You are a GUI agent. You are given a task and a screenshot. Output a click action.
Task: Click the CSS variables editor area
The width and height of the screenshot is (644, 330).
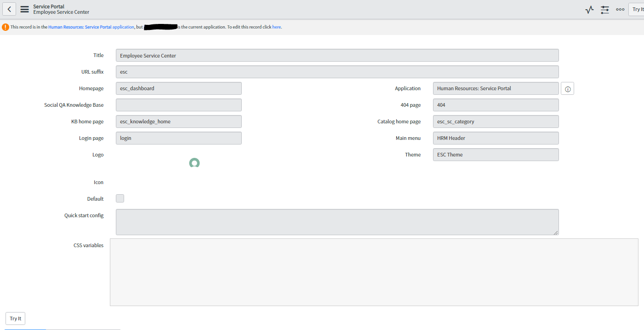coord(374,272)
